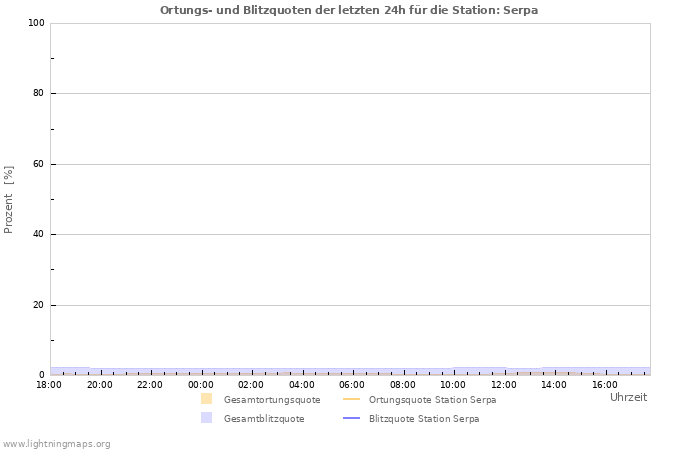
Task: Open the www.lightningmaps.org link
Action: click(56, 444)
